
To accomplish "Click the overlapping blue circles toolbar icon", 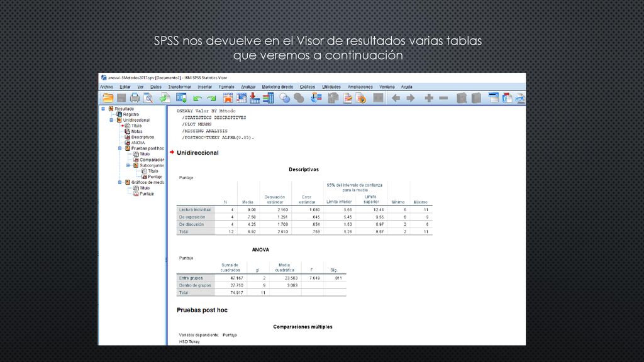I will coord(285,97).
